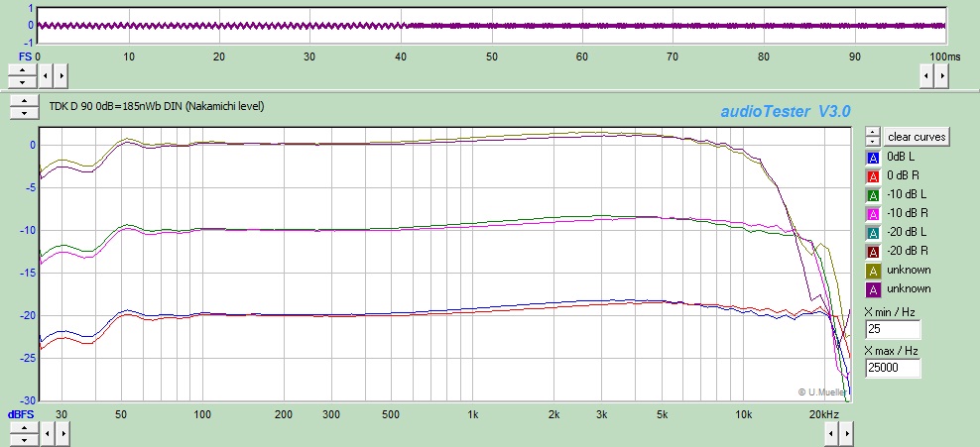
Task: Click the magenta -10 dB R curve icon
Action: click(x=873, y=213)
